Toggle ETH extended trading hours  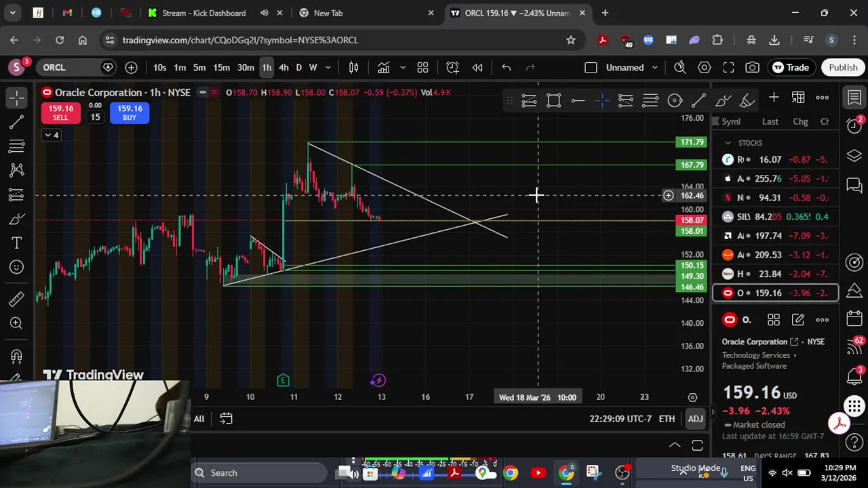point(667,419)
